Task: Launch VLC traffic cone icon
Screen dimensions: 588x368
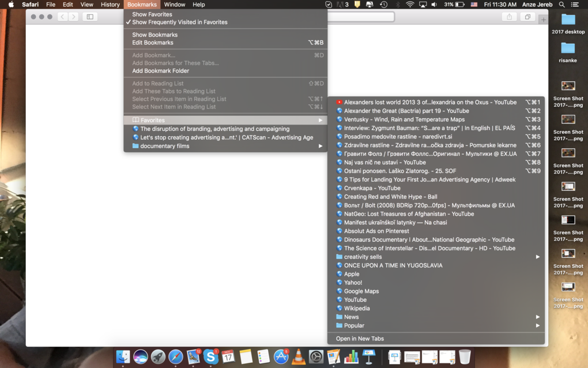Action: click(299, 356)
